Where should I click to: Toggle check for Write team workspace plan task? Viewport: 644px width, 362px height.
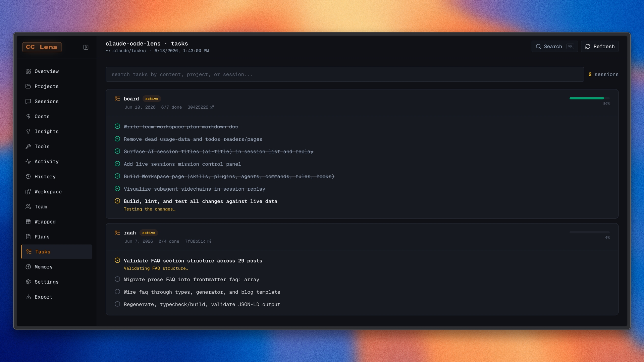pyautogui.click(x=117, y=126)
